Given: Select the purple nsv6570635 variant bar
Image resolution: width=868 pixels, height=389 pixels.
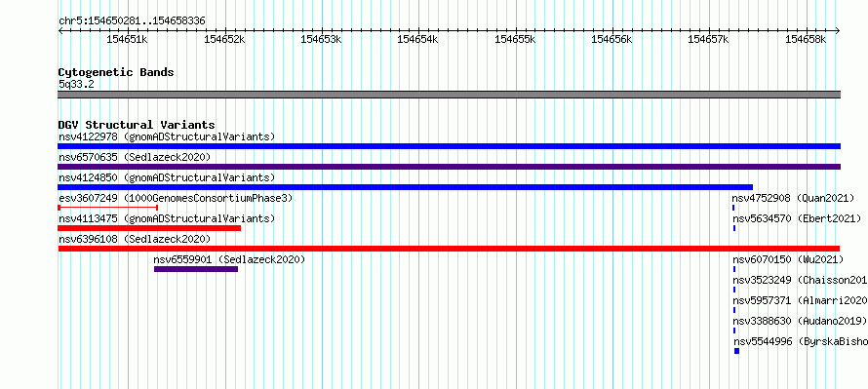Looking at the screenshot, I should tap(449, 167).
